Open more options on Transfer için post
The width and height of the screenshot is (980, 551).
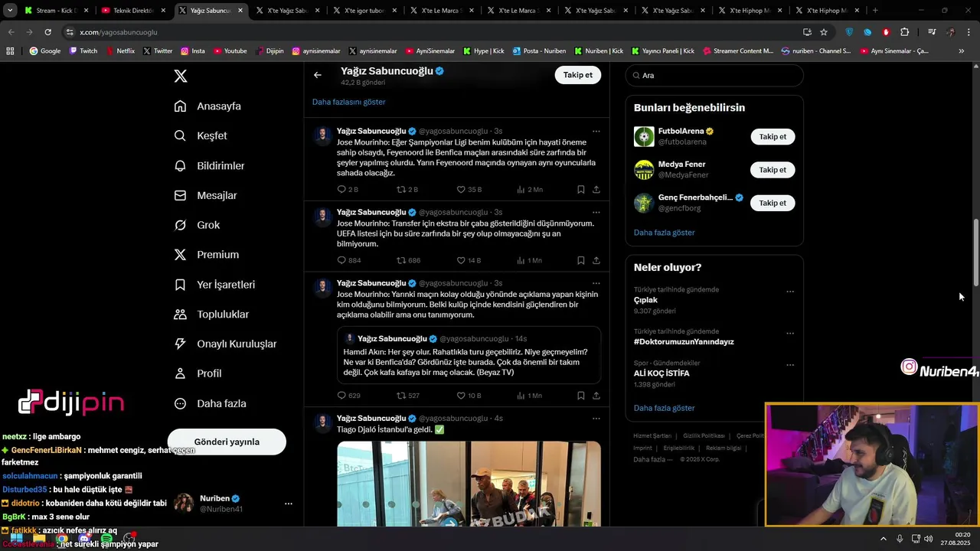pos(596,212)
